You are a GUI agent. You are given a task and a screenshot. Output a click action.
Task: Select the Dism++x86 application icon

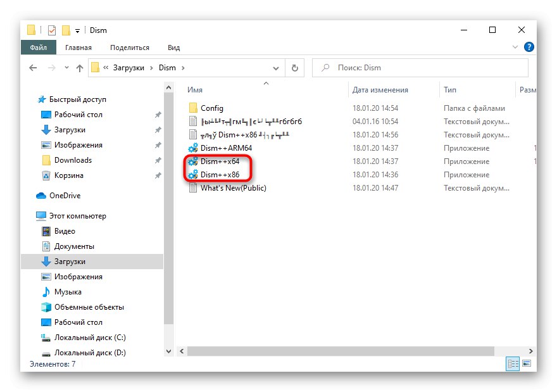193,175
